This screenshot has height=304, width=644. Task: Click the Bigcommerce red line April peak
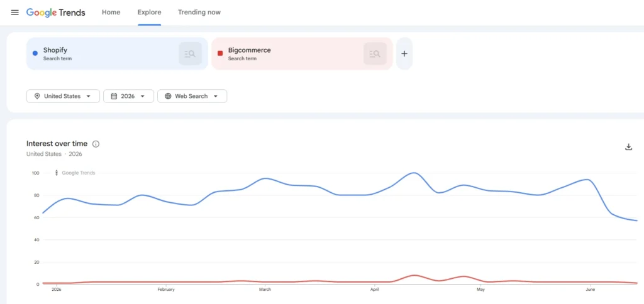point(414,275)
